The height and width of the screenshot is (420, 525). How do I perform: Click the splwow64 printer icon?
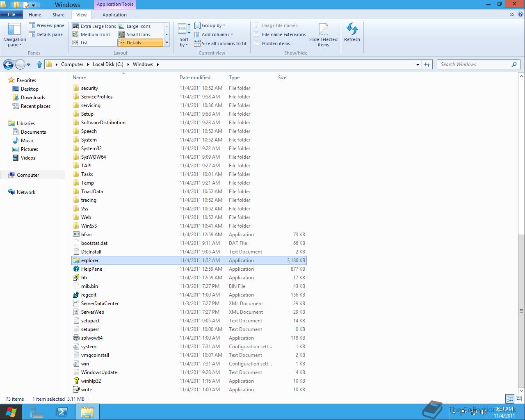(76, 338)
